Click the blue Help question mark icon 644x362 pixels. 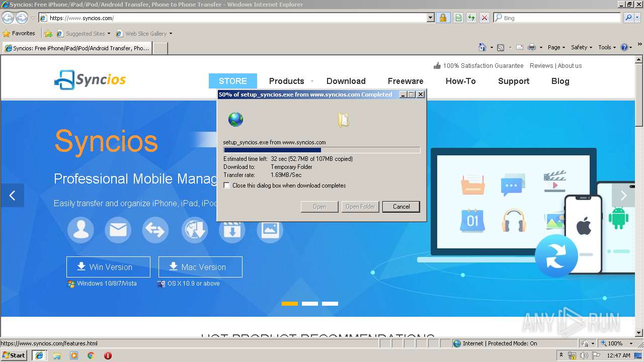click(624, 47)
